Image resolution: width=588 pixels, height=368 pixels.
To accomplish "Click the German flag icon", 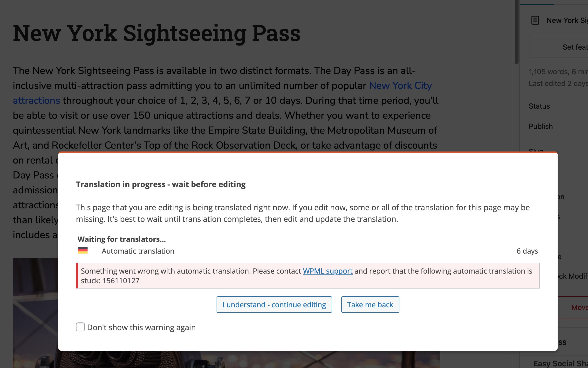I will point(83,250).
